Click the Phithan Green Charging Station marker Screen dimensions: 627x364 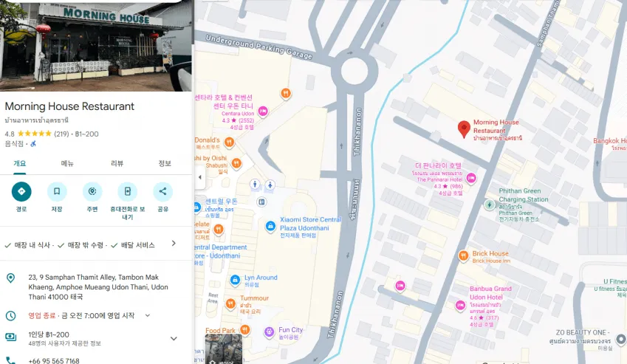tap(490, 205)
